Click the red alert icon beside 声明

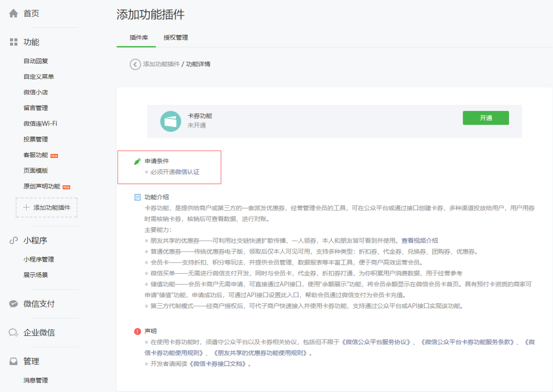(x=137, y=331)
